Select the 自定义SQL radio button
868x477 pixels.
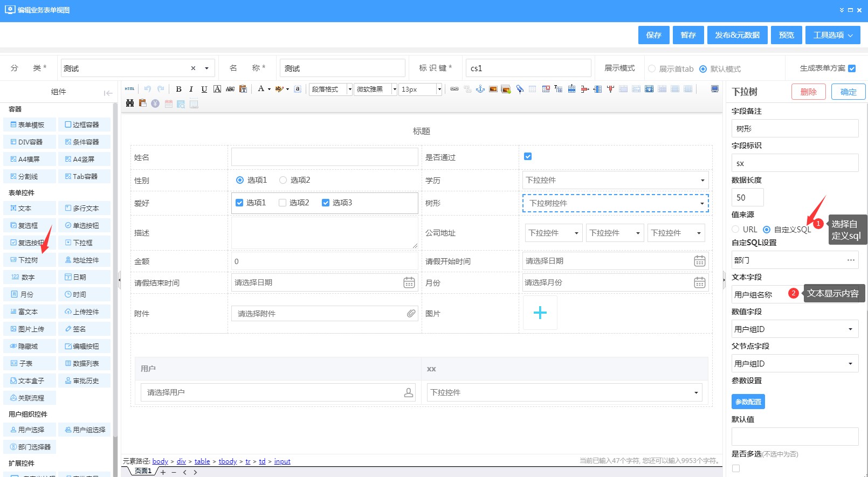tap(767, 229)
